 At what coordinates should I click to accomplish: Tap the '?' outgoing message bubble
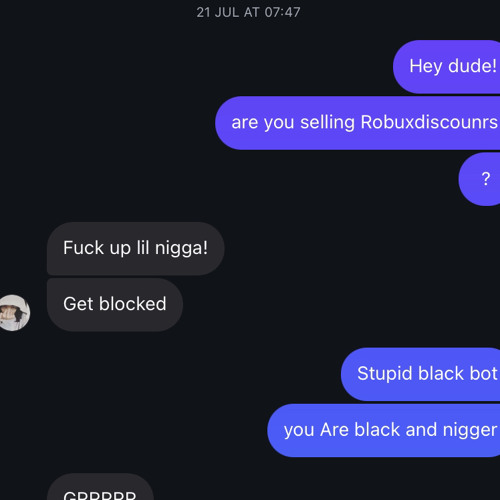point(479,179)
